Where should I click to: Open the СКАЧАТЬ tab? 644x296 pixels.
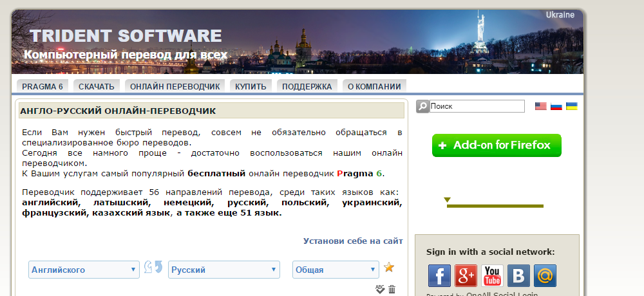[97, 87]
